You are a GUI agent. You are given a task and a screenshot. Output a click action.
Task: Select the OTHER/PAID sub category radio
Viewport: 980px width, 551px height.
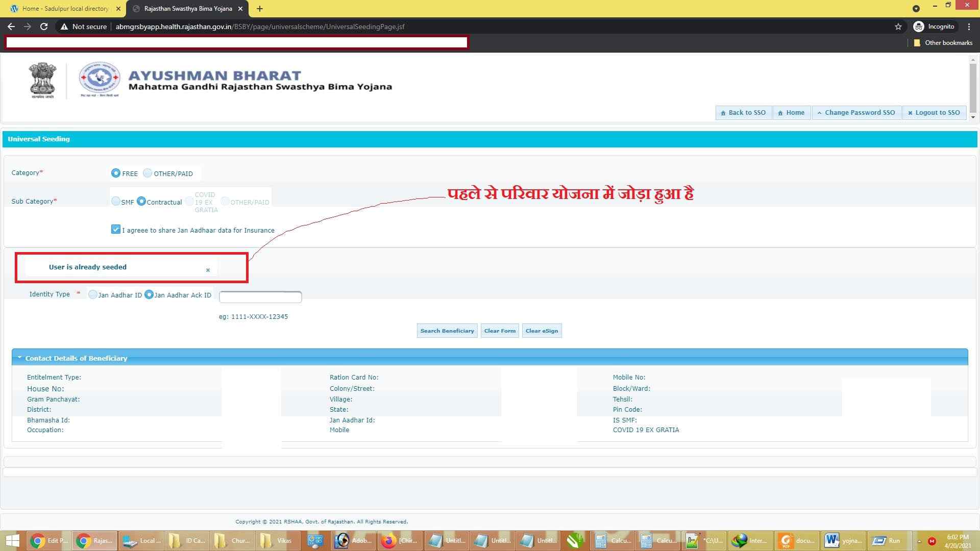[x=225, y=202]
